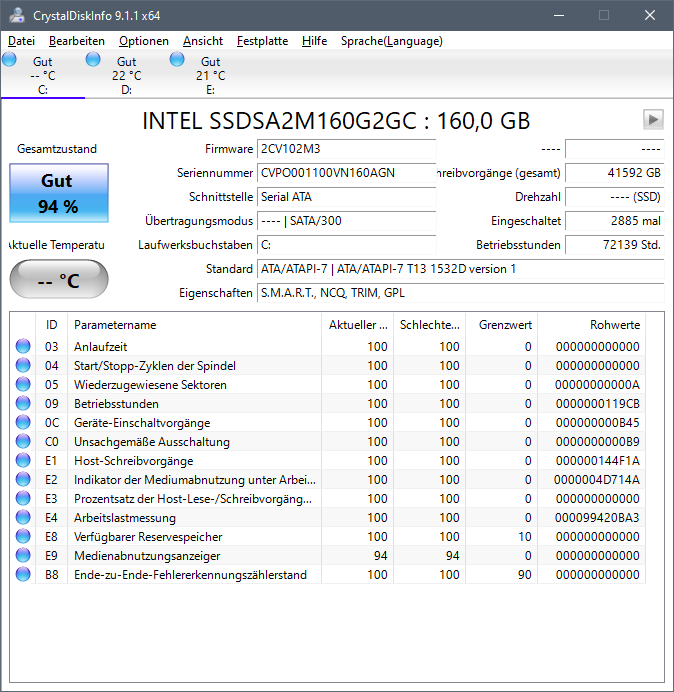Click the Betriebsstunden value 72139 Std.
674x692 pixels.
point(614,245)
